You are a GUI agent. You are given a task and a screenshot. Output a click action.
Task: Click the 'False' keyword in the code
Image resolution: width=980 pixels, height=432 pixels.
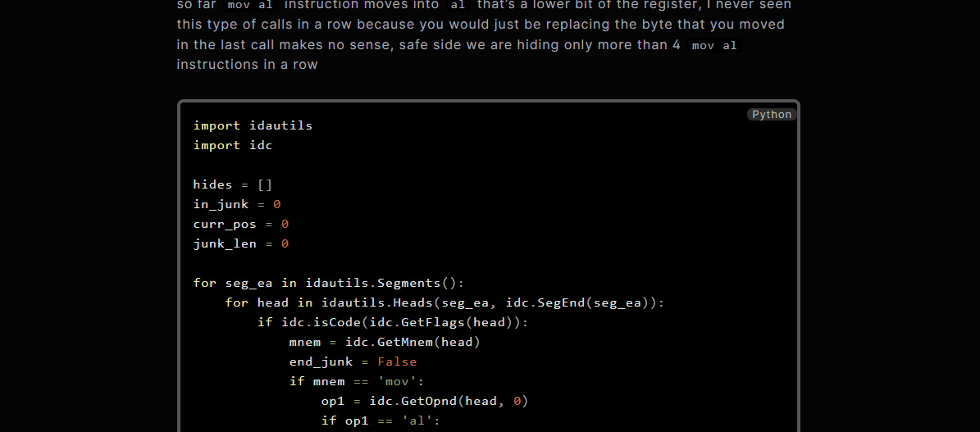click(x=397, y=362)
